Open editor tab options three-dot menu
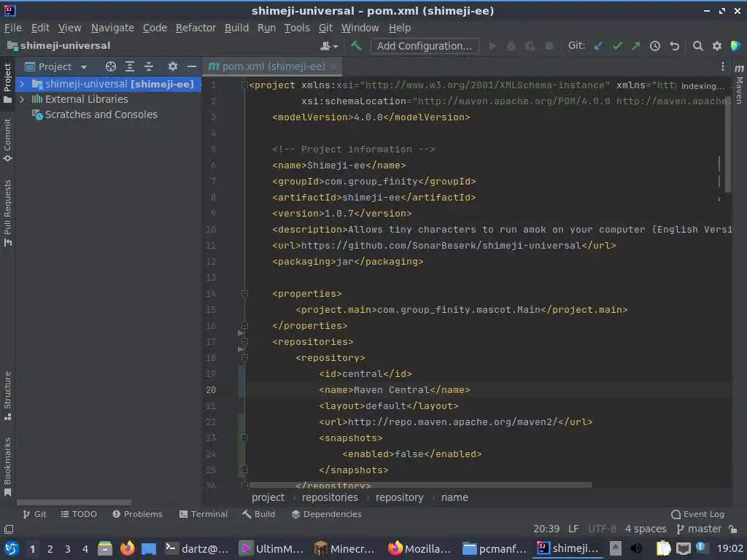The width and height of the screenshot is (747, 560). click(x=722, y=66)
